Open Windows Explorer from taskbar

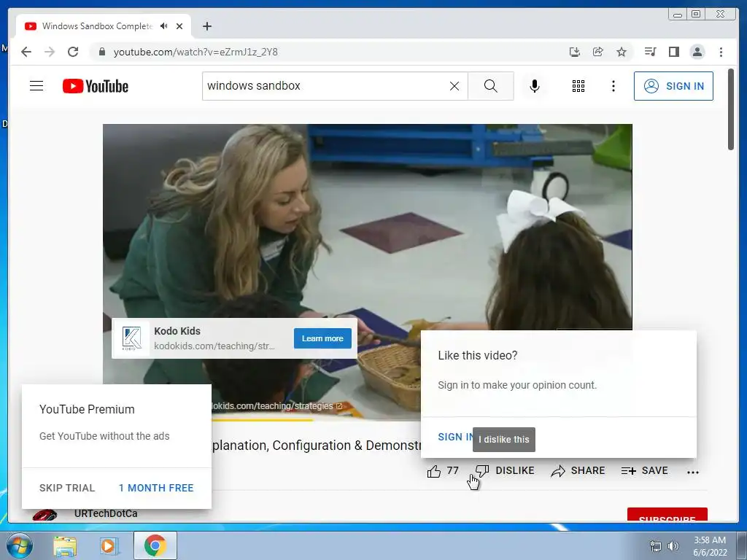click(x=65, y=545)
